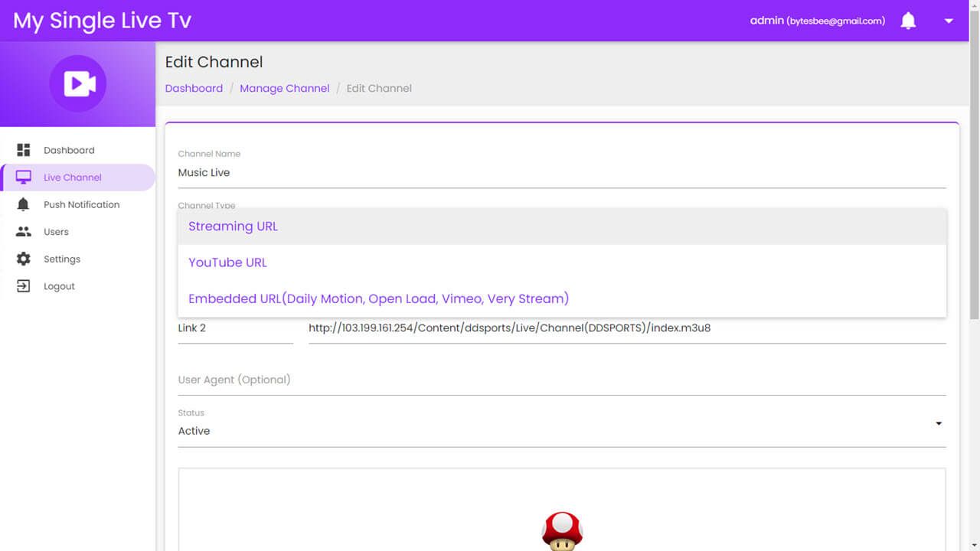This screenshot has height=551, width=980.
Task: Go to Live Channel menu item
Action: coord(77,178)
